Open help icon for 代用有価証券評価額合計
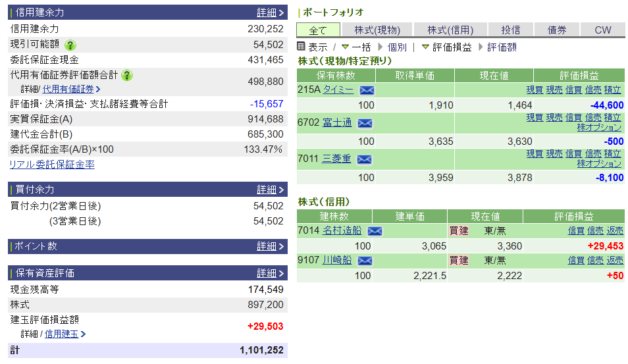The width and height of the screenshot is (628, 364). coord(127,75)
